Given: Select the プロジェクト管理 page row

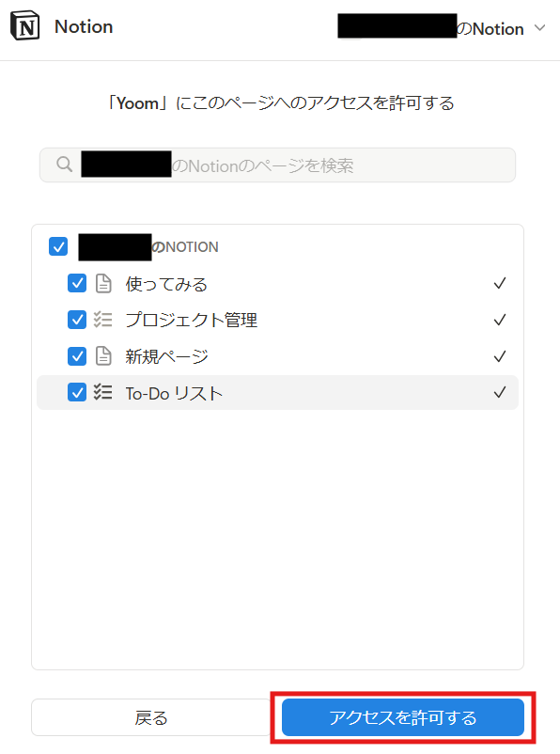Looking at the screenshot, I should (x=277, y=320).
